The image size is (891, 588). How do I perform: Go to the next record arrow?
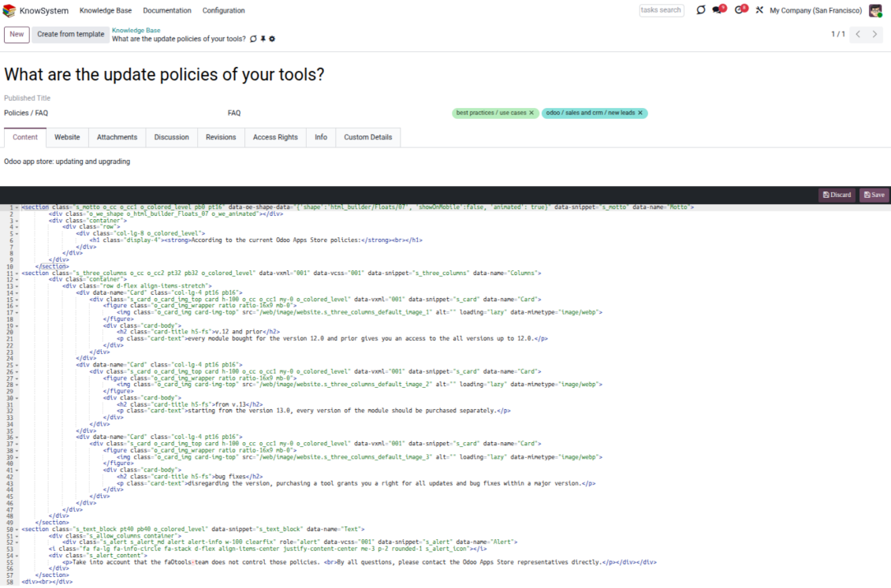tap(874, 35)
